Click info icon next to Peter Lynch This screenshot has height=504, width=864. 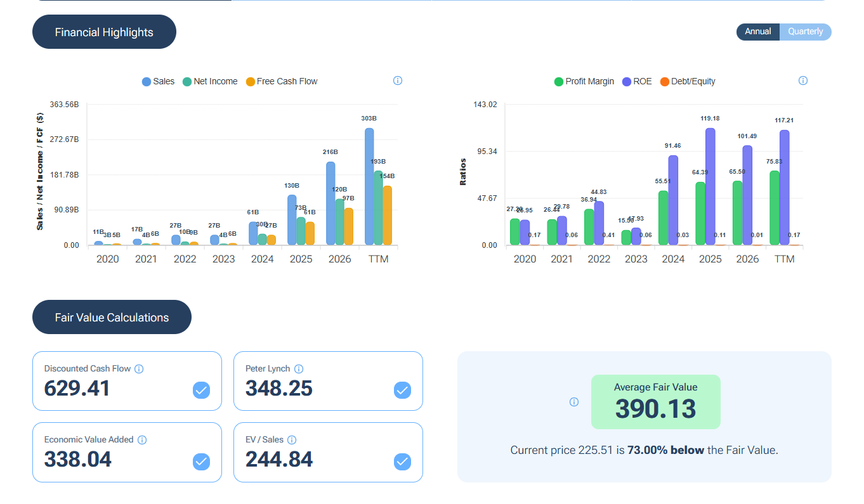[x=299, y=369]
